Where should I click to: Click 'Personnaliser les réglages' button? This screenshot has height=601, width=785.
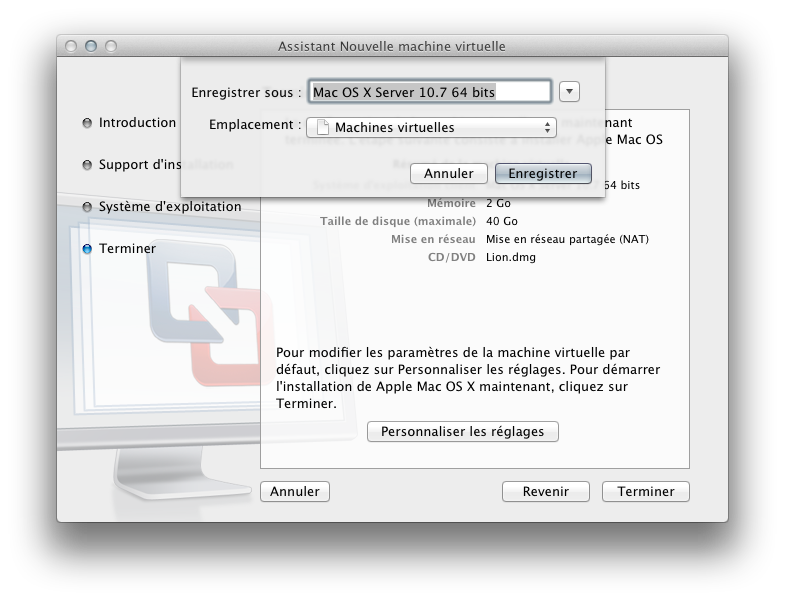pyautogui.click(x=463, y=431)
